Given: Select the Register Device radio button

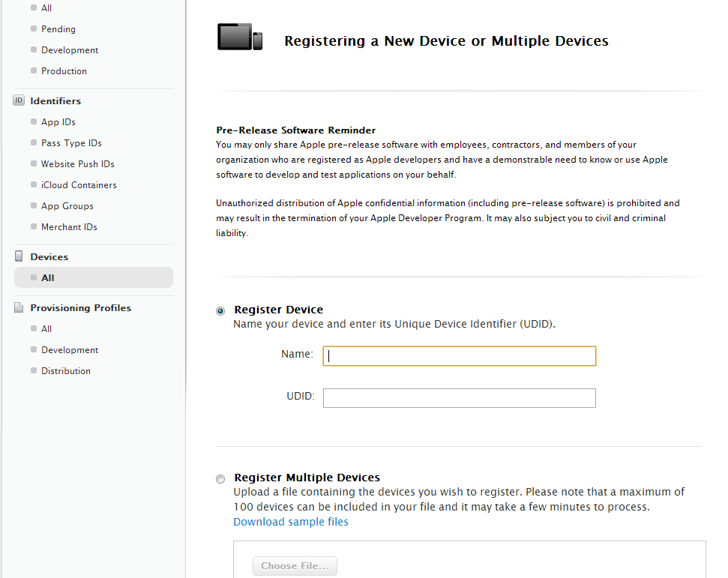Looking at the screenshot, I should [x=220, y=310].
